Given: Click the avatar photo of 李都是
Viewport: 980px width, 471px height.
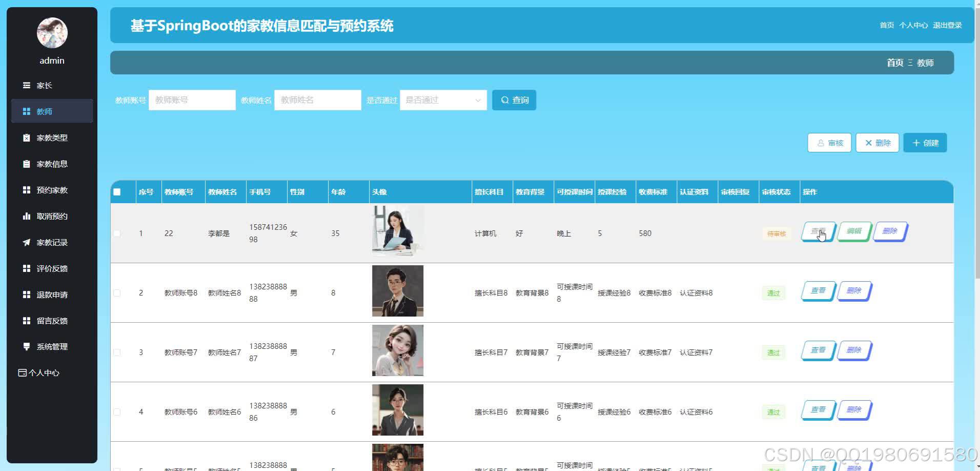Looking at the screenshot, I should pyautogui.click(x=398, y=231).
